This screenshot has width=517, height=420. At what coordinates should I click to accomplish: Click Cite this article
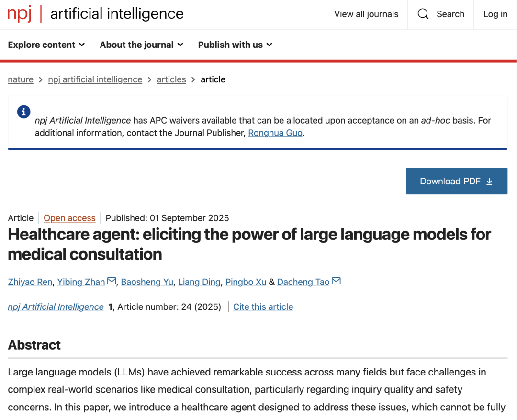(263, 307)
